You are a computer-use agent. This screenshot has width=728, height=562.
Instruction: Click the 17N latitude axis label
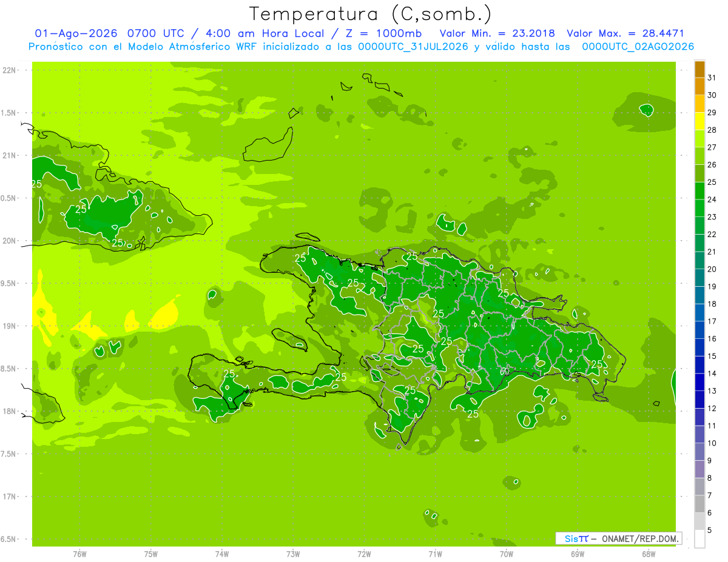click(x=9, y=497)
